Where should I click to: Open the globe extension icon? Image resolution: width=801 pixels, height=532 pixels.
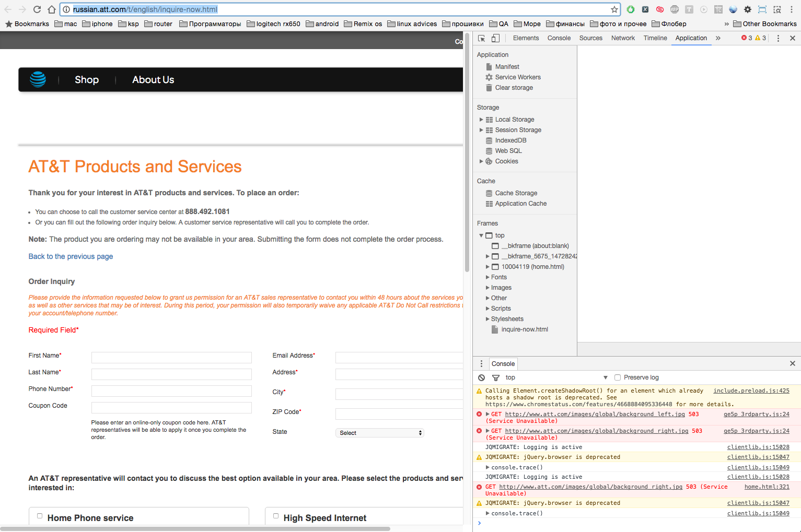tap(733, 9)
